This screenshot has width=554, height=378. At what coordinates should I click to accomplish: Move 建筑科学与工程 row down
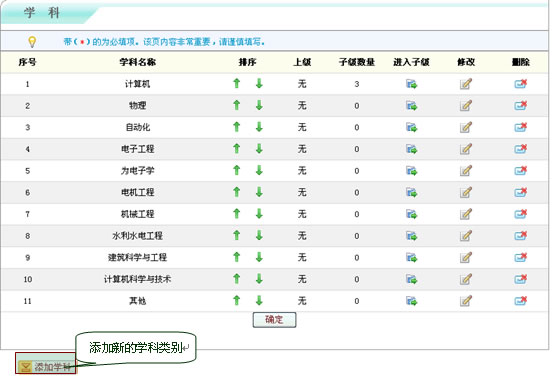pyautogui.click(x=259, y=257)
